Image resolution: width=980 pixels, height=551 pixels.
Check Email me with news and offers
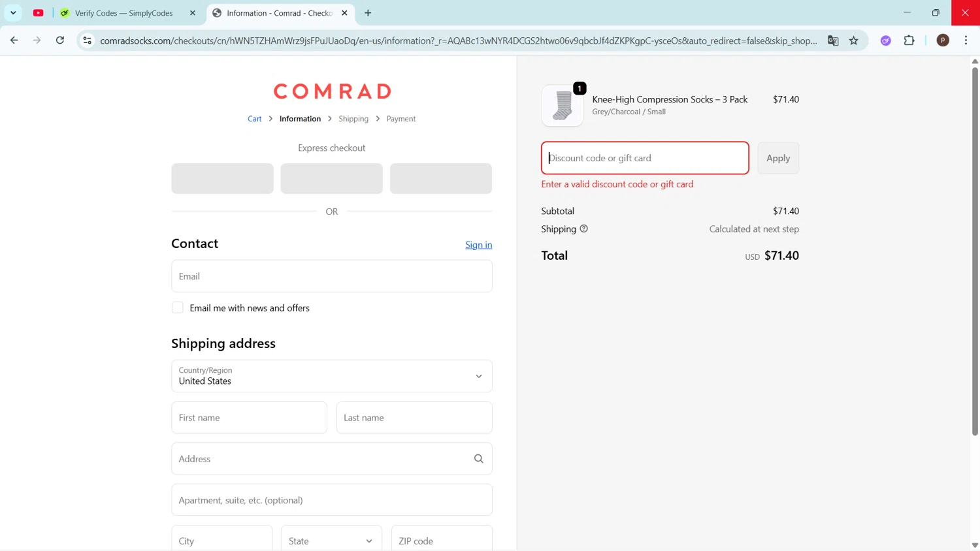(x=178, y=307)
